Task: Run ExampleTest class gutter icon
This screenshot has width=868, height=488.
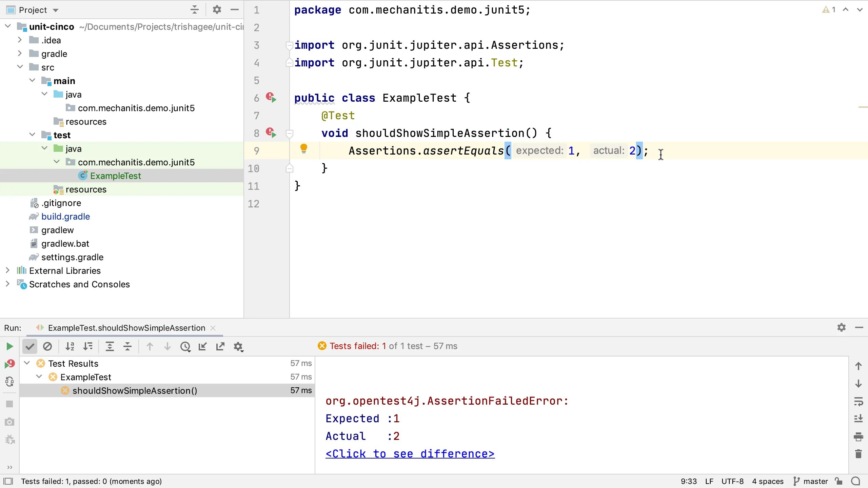Action: click(x=271, y=98)
